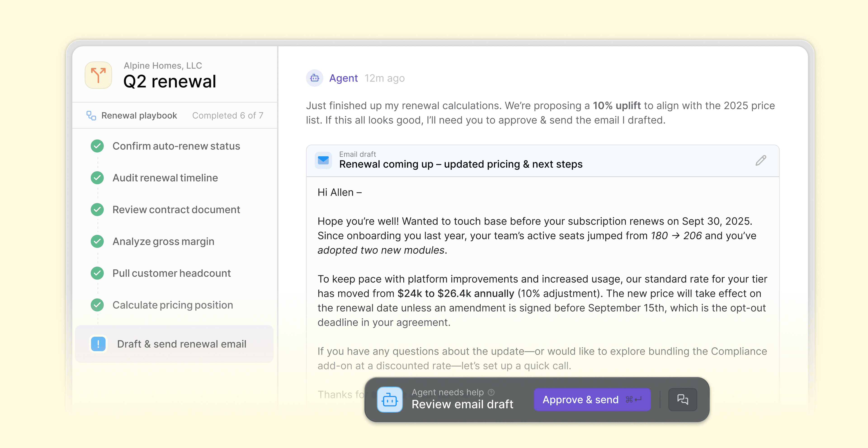Click the pencil icon to edit the email draft

760,161
